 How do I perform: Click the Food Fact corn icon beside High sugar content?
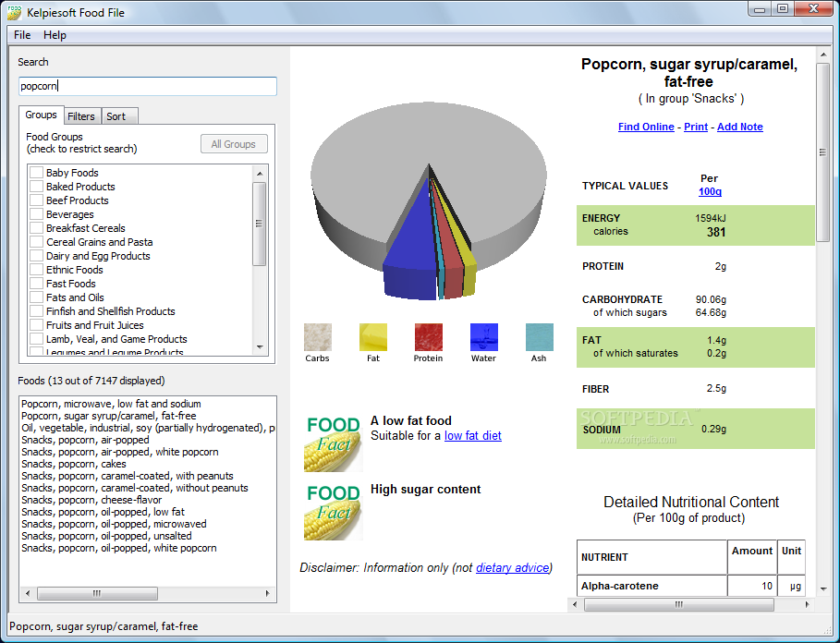point(334,513)
